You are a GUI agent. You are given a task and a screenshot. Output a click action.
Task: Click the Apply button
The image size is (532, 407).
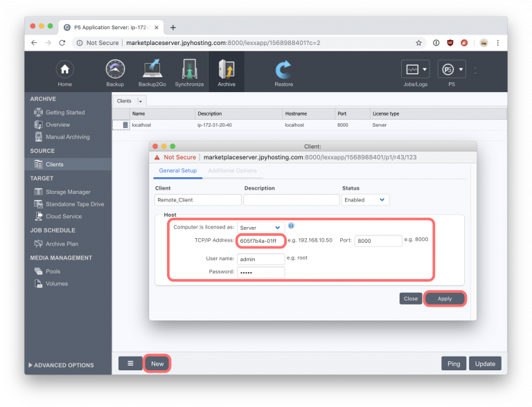[445, 299]
